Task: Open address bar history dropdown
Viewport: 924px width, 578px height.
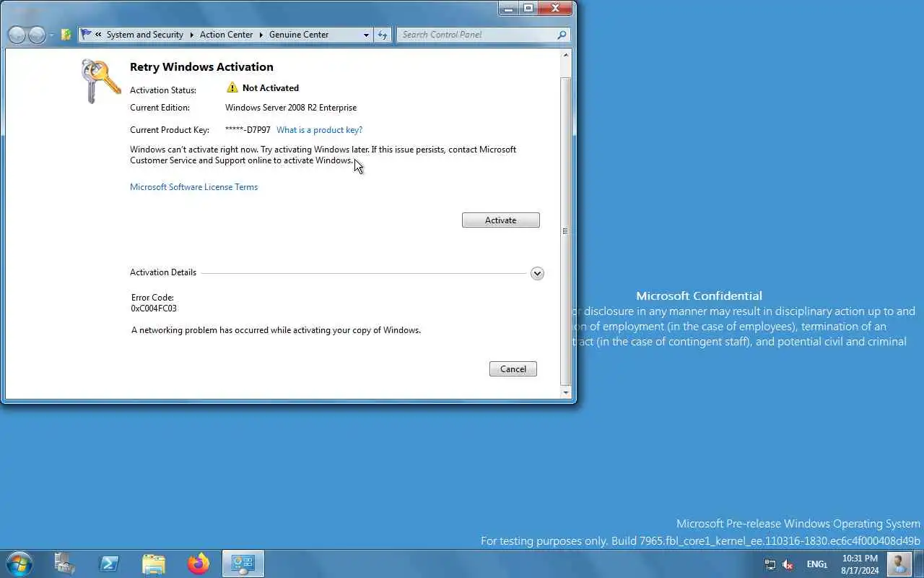Action: 366,35
